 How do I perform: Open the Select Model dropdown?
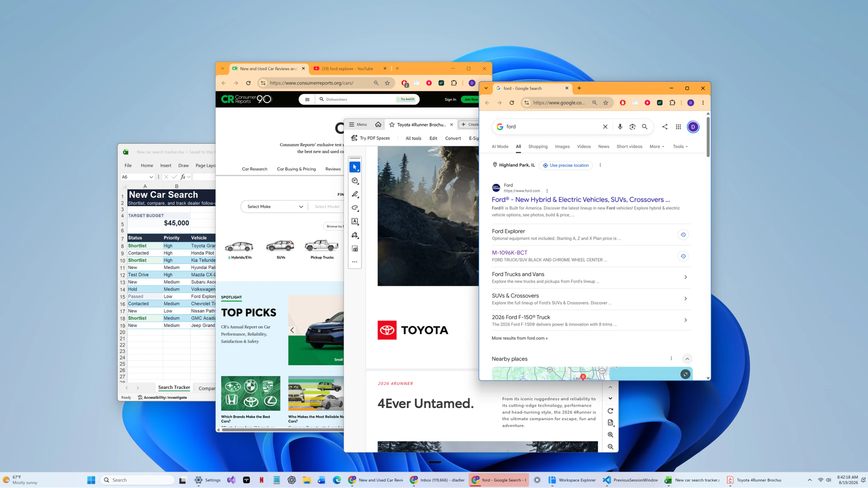(326, 206)
